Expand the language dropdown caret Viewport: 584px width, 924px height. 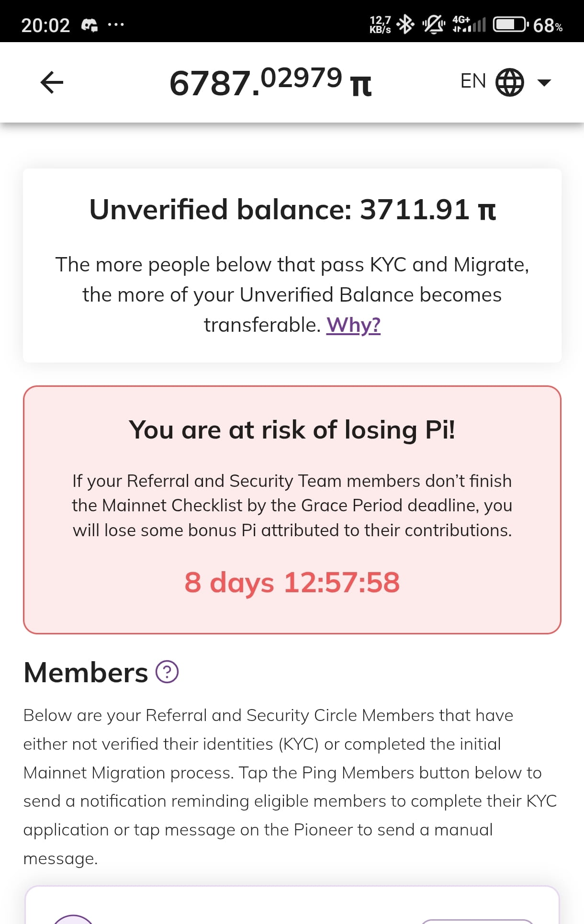[x=544, y=83]
